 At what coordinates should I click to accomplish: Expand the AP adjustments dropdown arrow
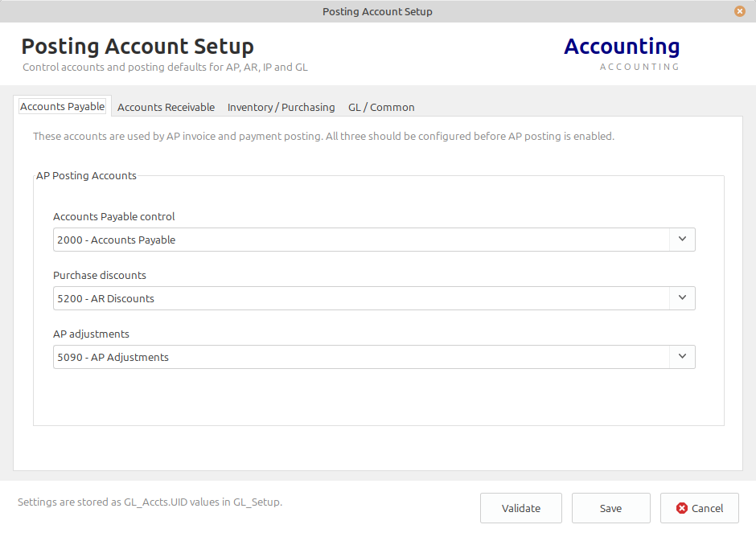tap(682, 357)
